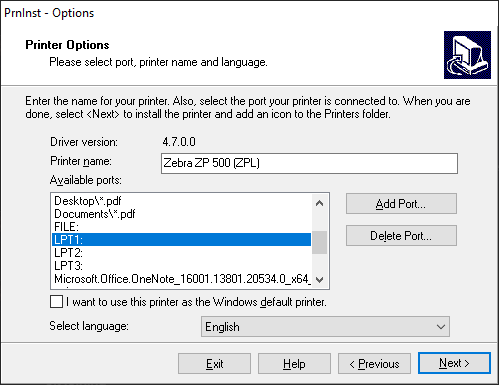This screenshot has height=385, width=499.
Task: Choose the FILE: port
Action: click(182, 227)
